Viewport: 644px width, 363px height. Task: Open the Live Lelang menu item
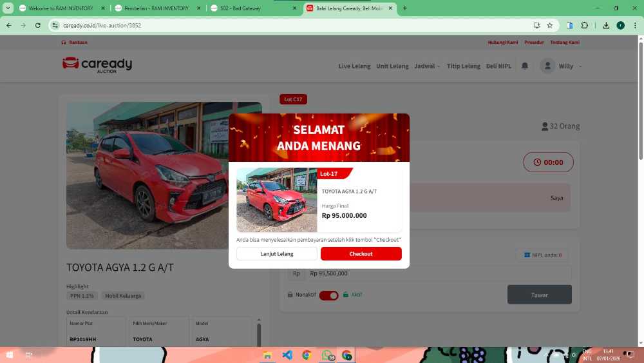coord(354,66)
